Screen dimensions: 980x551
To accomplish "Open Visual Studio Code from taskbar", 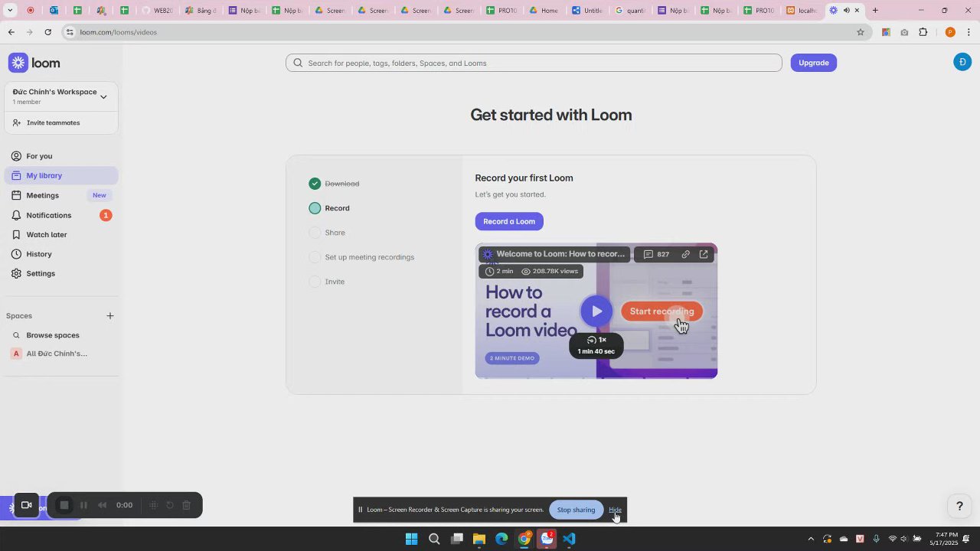I will pyautogui.click(x=569, y=539).
